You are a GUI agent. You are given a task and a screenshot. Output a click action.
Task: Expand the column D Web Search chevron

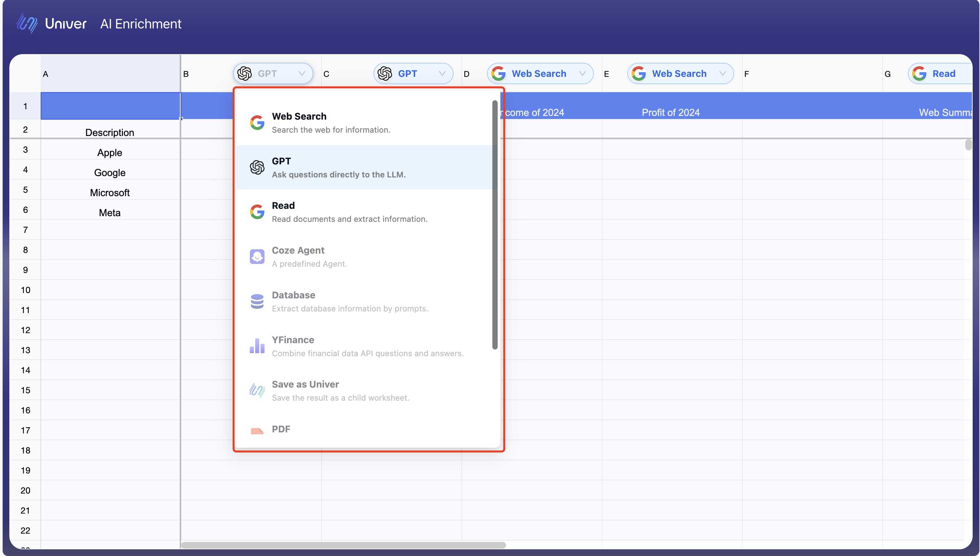pos(582,74)
